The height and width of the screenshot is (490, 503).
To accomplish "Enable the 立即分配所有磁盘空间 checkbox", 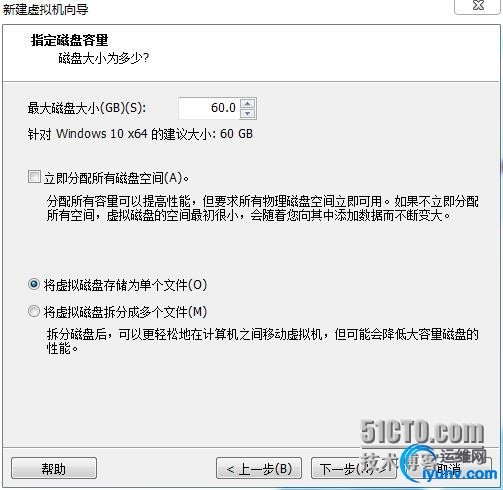I will [34, 177].
